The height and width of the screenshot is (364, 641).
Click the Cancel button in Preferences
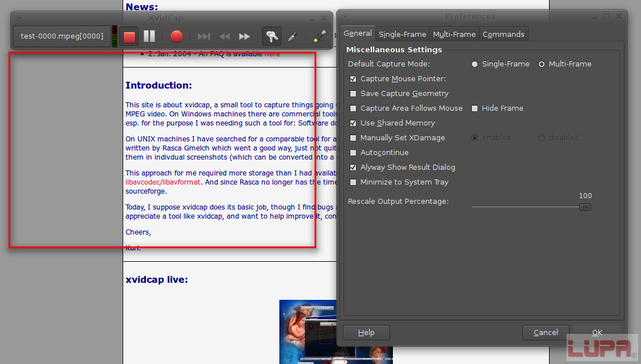pyautogui.click(x=546, y=332)
